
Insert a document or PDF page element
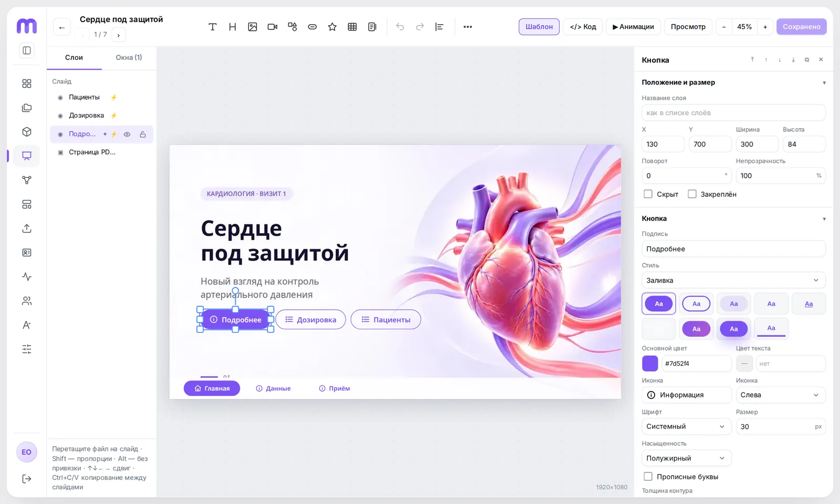(372, 27)
